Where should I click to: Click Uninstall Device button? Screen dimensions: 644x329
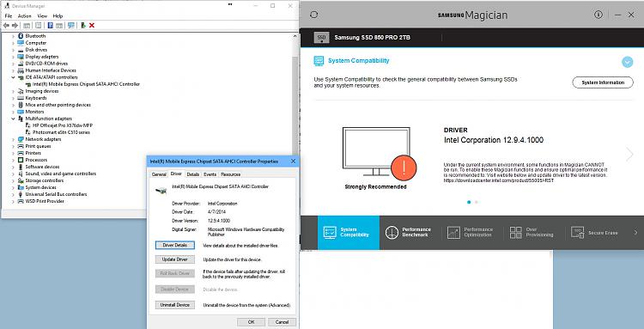click(x=175, y=305)
